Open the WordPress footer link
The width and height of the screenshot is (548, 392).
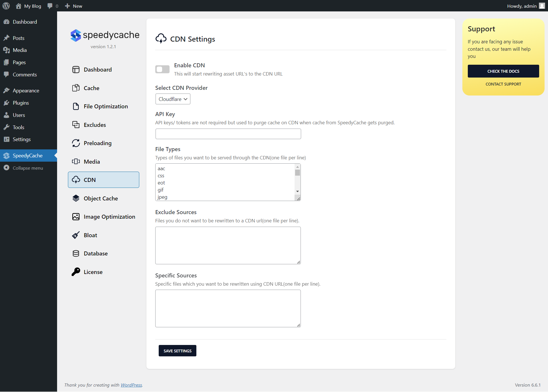coord(131,385)
